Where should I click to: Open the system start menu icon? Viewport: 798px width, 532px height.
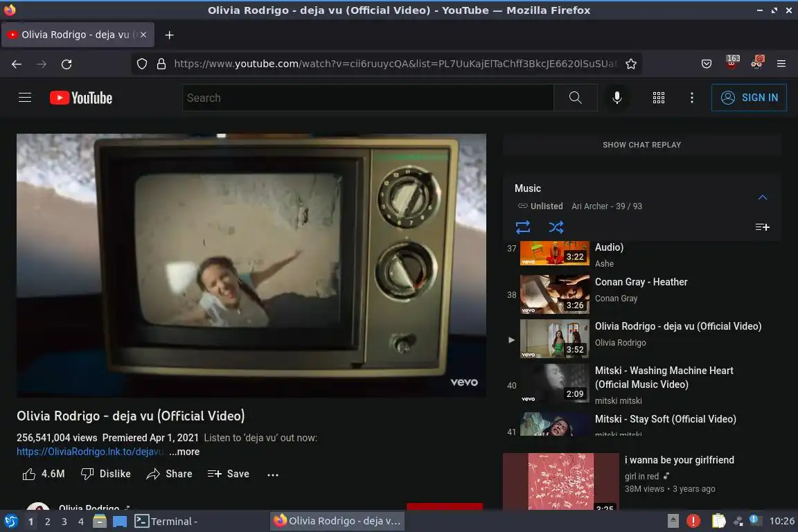[10, 522]
